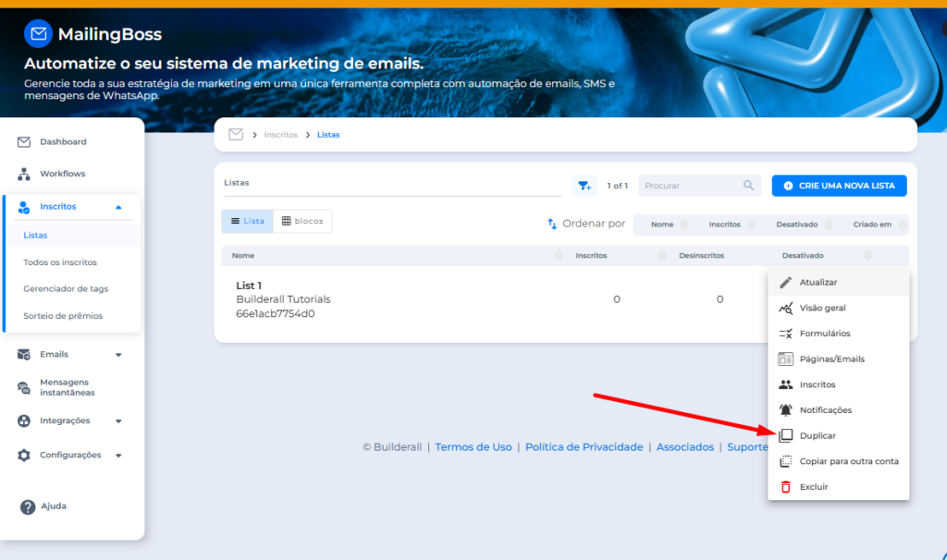The image size is (947, 560).
Task: Expand the Configurações sidebar menu
Action: (118, 456)
